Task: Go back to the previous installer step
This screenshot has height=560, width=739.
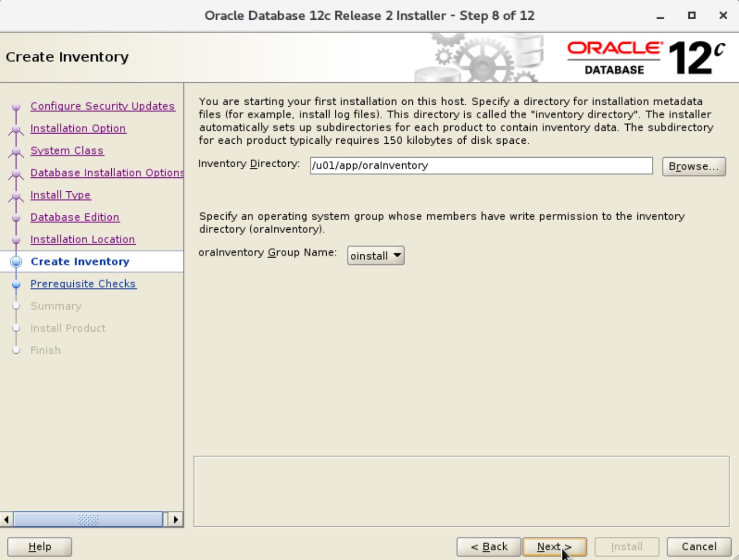Action: click(489, 547)
